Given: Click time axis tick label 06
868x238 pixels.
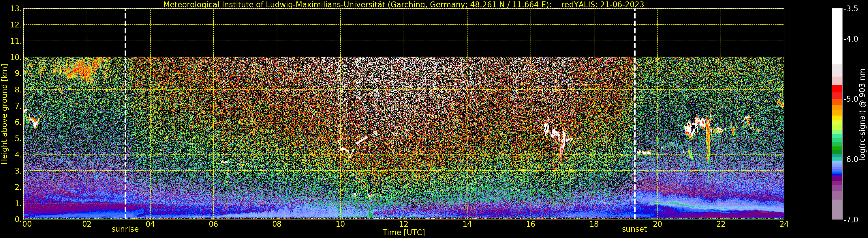Looking at the screenshot, I should coord(214,224).
